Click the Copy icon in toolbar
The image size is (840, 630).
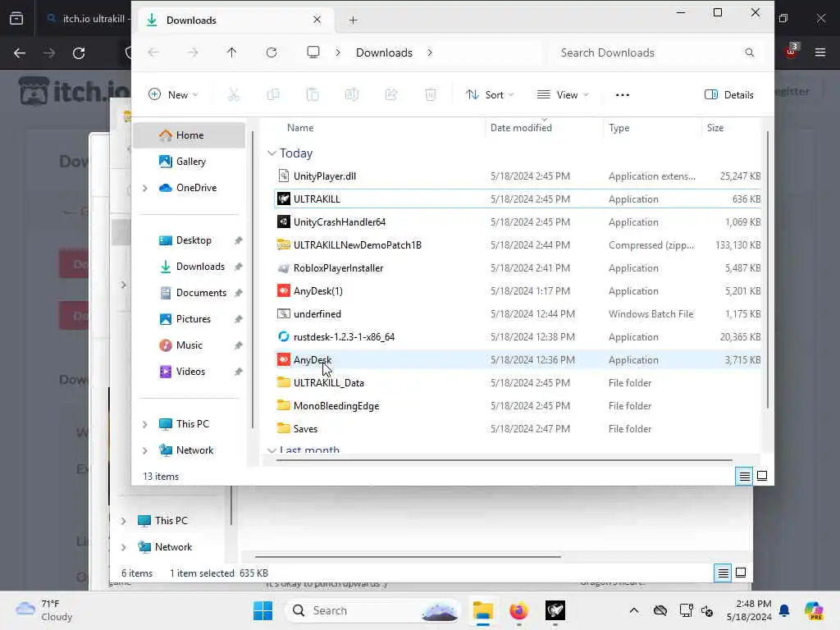[x=273, y=95]
